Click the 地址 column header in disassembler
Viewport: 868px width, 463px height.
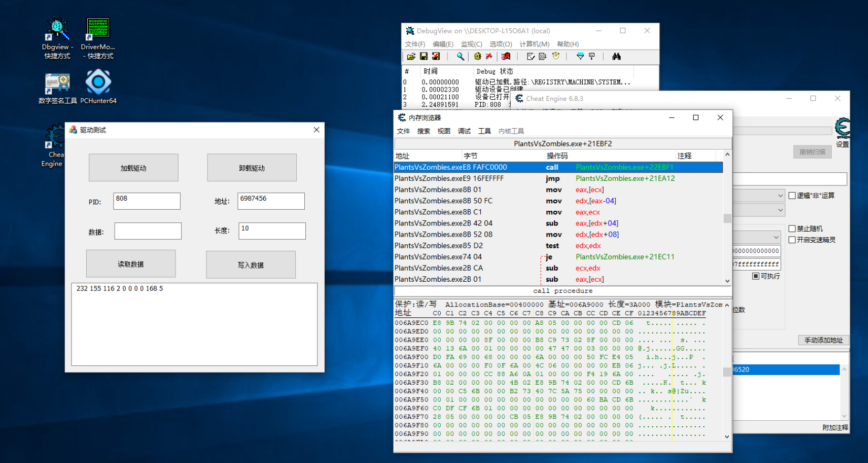click(428, 156)
